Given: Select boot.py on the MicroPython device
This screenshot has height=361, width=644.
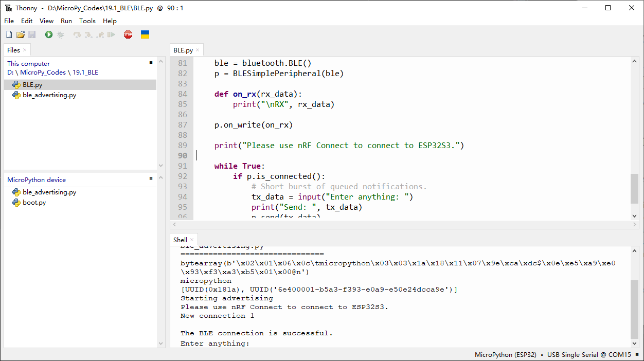Looking at the screenshot, I should point(34,203).
